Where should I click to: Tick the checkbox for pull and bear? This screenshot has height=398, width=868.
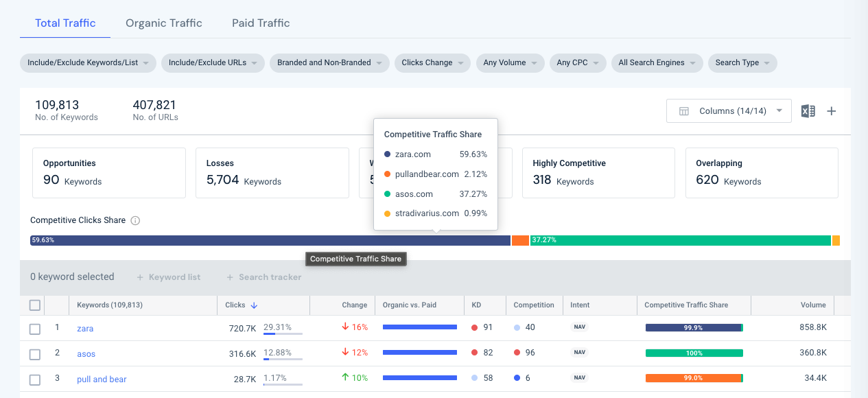tap(35, 379)
